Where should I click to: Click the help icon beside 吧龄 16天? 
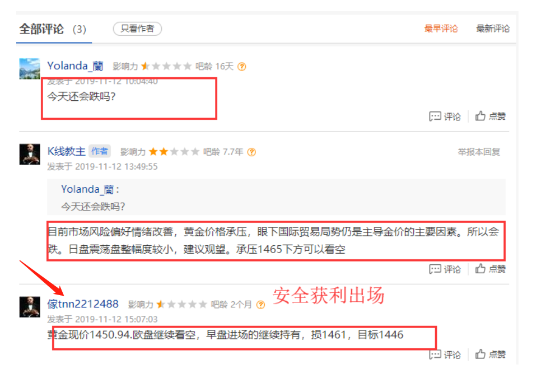coord(242,67)
